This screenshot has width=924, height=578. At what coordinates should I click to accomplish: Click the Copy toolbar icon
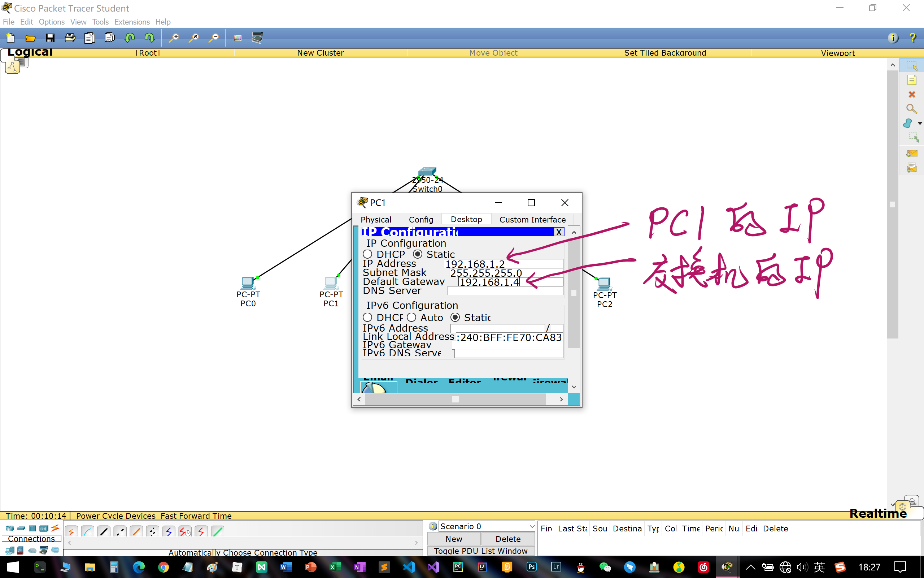point(90,38)
